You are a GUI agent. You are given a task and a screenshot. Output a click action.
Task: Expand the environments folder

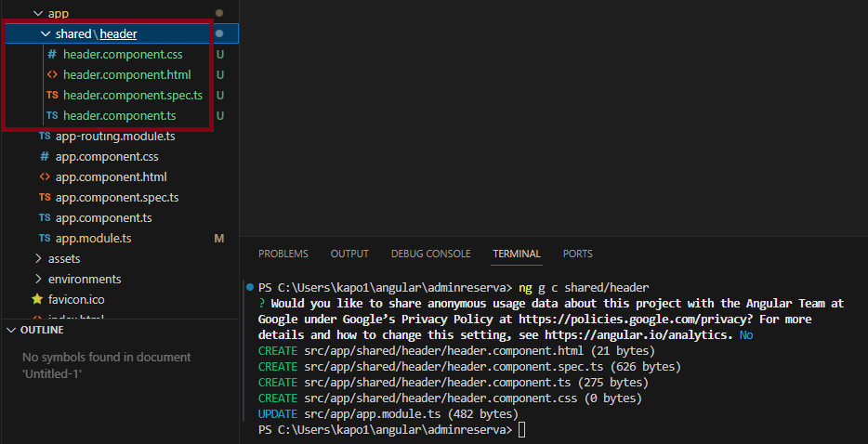tap(38, 279)
